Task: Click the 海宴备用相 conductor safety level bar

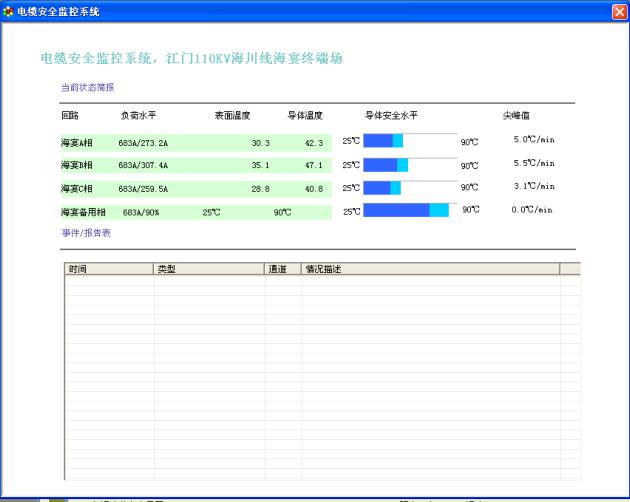Action: coord(410,210)
